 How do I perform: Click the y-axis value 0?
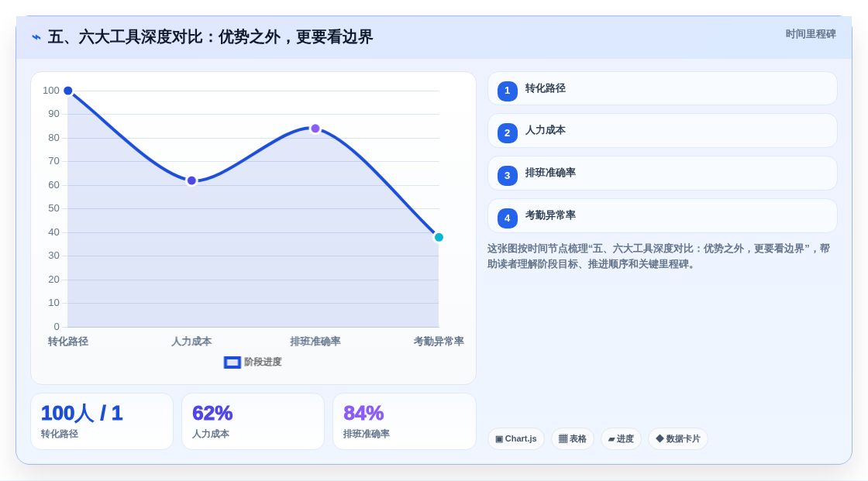click(x=57, y=327)
